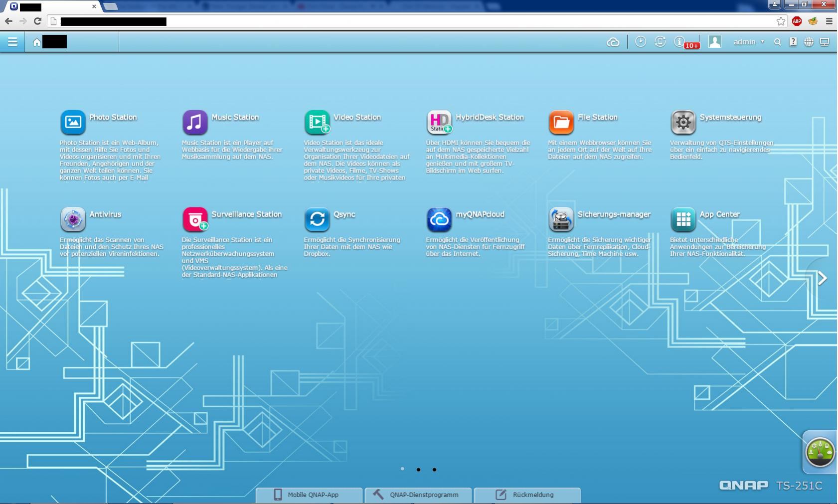Click the Rückmeldung feedback button

(x=527, y=495)
